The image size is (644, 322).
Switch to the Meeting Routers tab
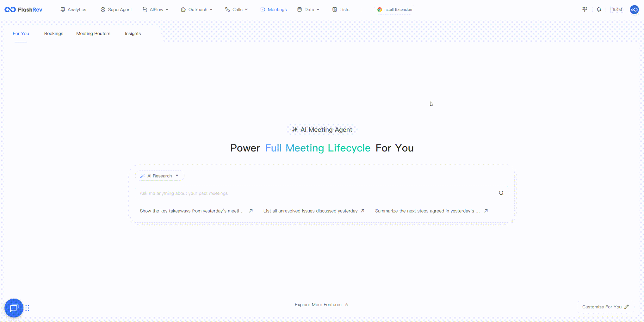(93, 34)
